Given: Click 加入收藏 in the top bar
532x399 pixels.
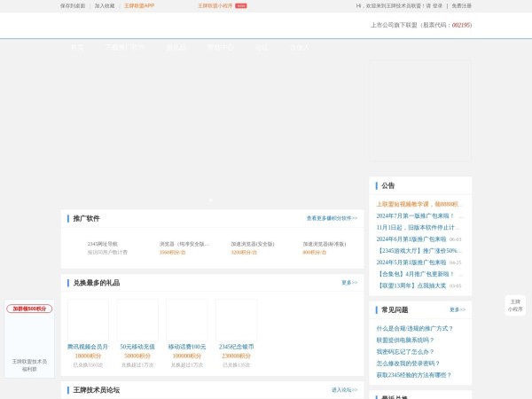Looking at the screenshot, I should pos(105,5).
